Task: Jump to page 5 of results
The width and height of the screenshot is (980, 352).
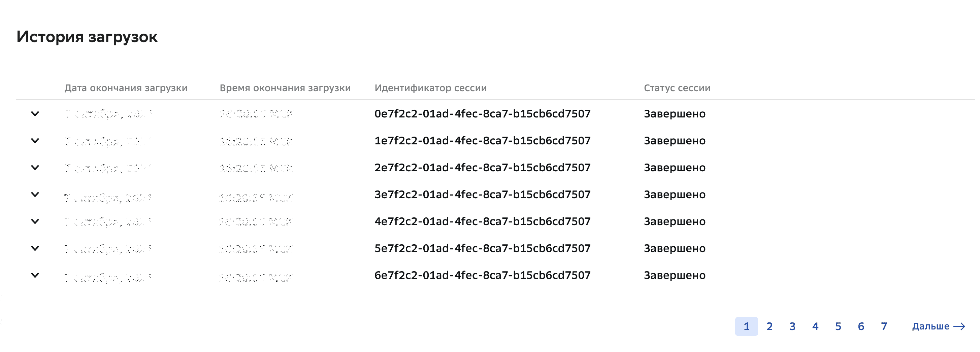Action: 838,326
